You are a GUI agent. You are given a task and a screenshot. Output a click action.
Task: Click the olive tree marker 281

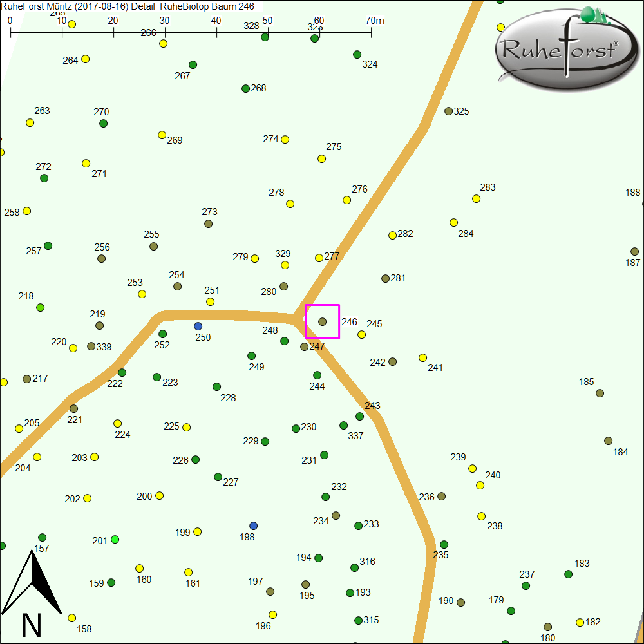(x=385, y=278)
